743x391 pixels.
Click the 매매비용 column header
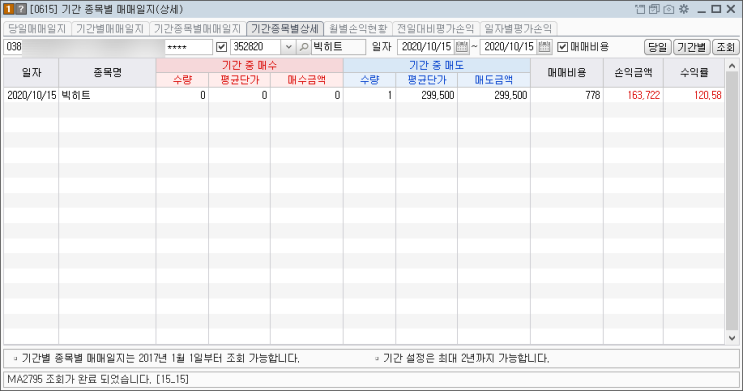pos(567,73)
